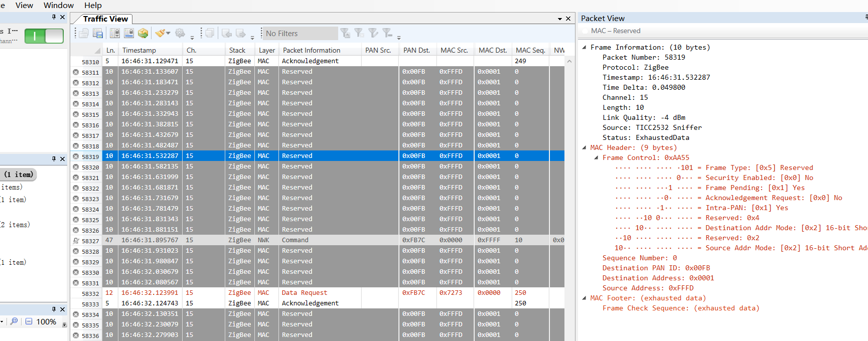Viewport: 868px width, 341px height.
Task: Click the funnel remove filter icon
Action: click(387, 34)
